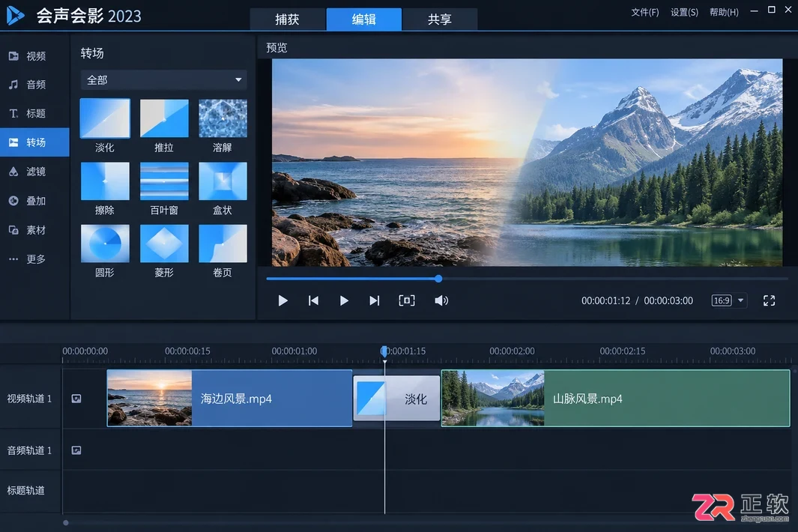Enter fullscreen preview mode

coord(769,301)
